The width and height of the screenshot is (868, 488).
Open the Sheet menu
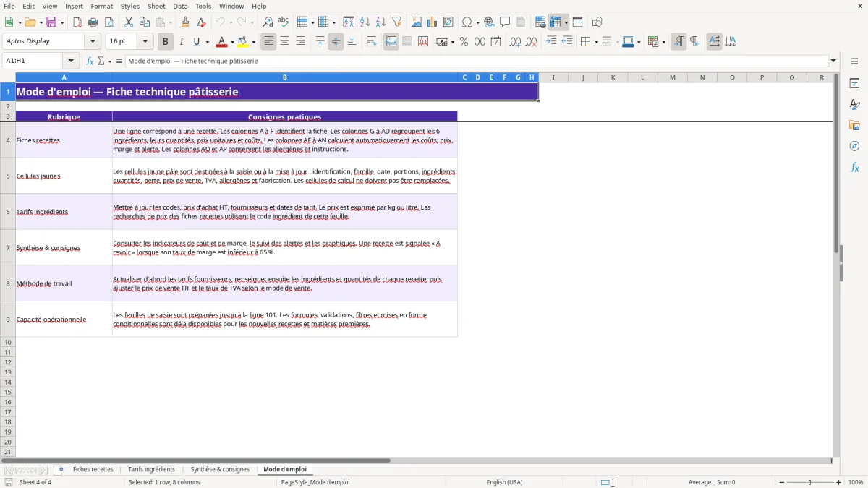156,6
